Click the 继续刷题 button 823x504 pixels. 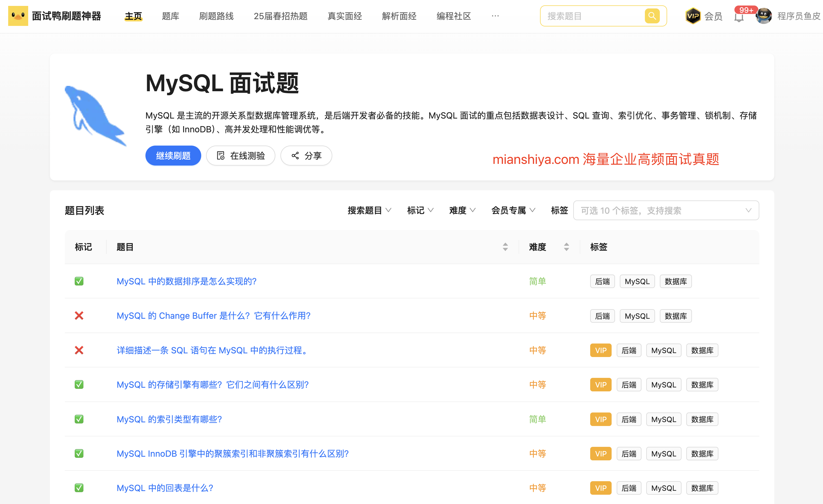[x=173, y=155]
